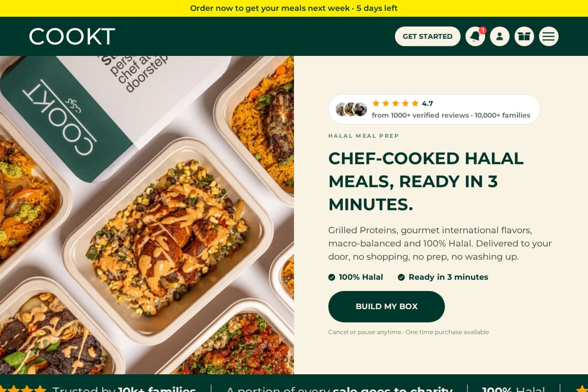This screenshot has width=588, height=392.
Task: Open the user account profile icon
Action: [499, 36]
